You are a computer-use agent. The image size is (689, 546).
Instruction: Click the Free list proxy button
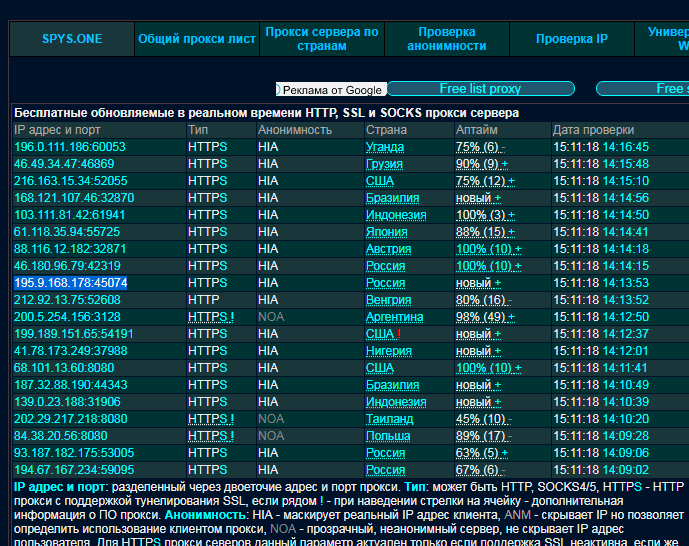(480, 89)
